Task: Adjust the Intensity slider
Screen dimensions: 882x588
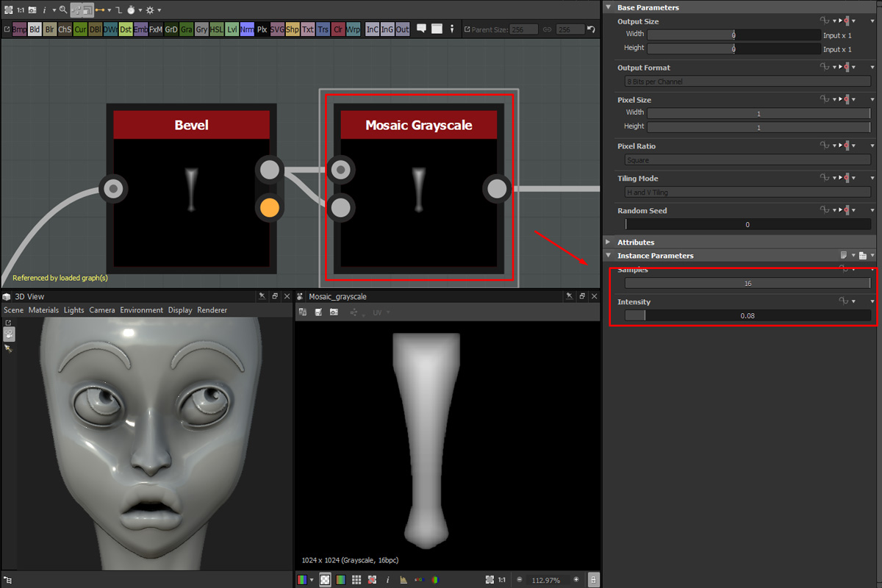Action: point(747,315)
